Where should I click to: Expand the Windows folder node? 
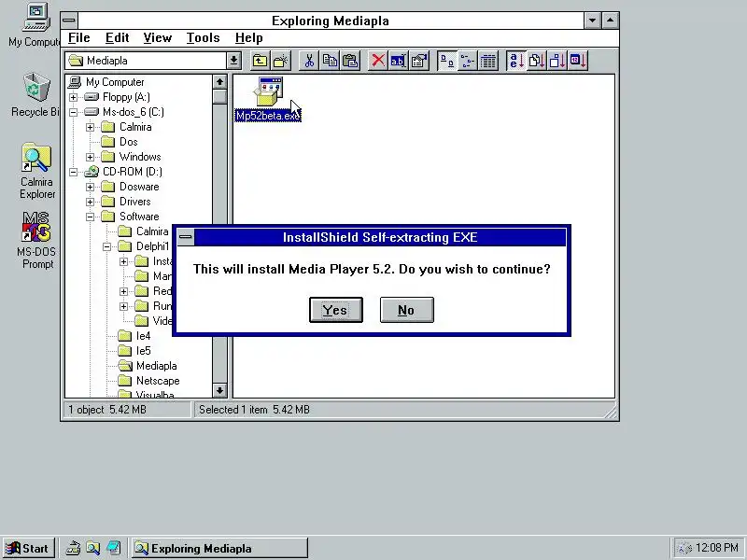coord(90,157)
